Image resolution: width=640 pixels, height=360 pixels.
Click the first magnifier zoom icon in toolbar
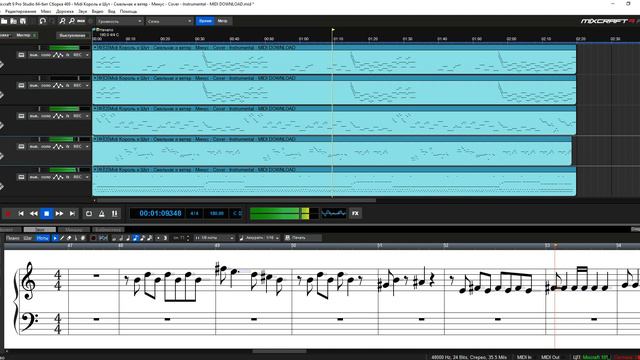click(x=62, y=21)
